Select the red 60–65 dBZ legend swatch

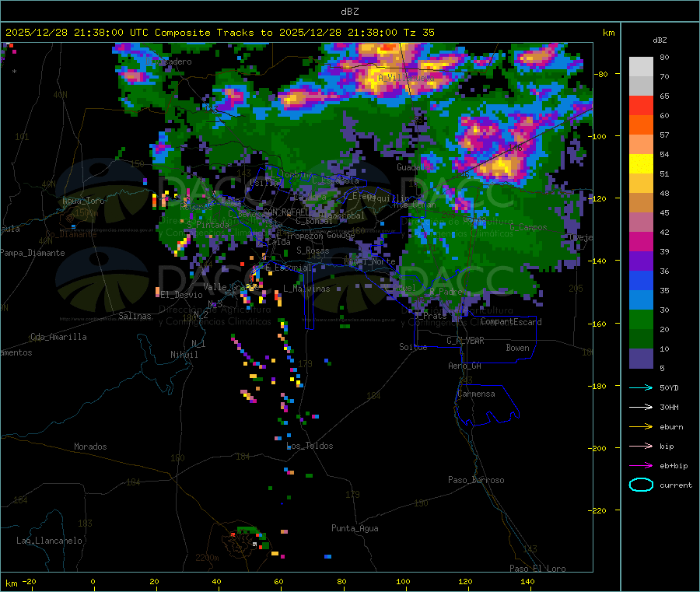point(641,106)
